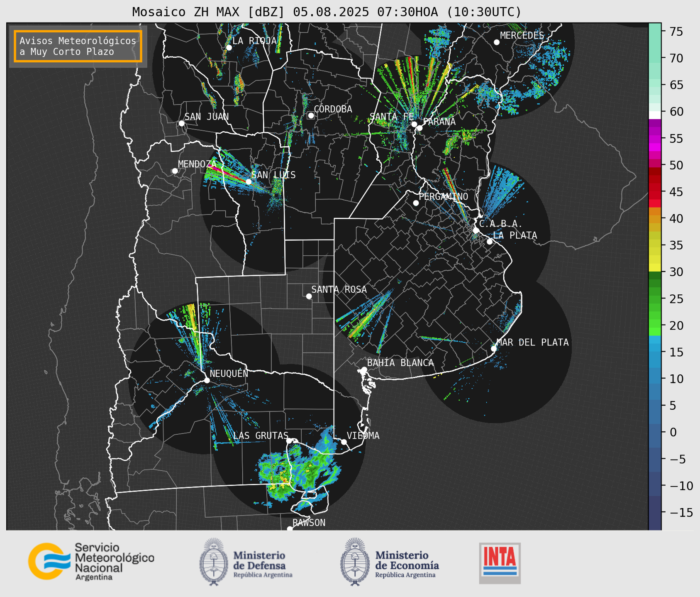Click the Ministerio de Defensa emblem

point(214,562)
